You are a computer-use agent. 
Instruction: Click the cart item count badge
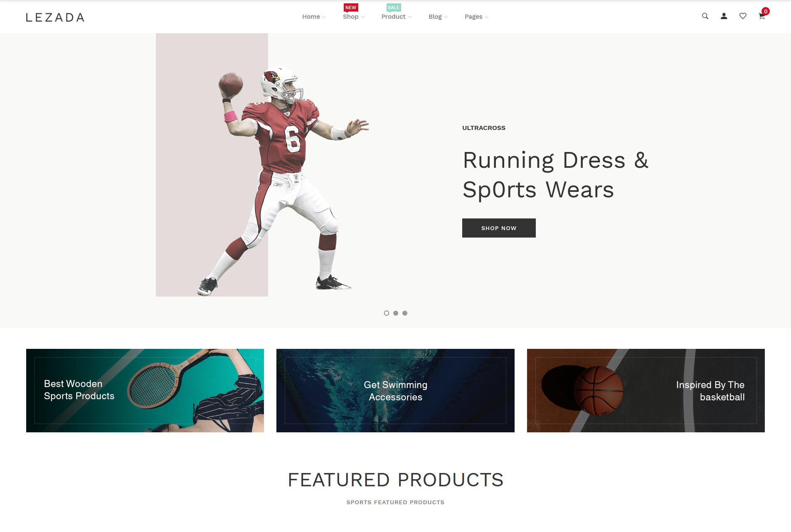[766, 11]
